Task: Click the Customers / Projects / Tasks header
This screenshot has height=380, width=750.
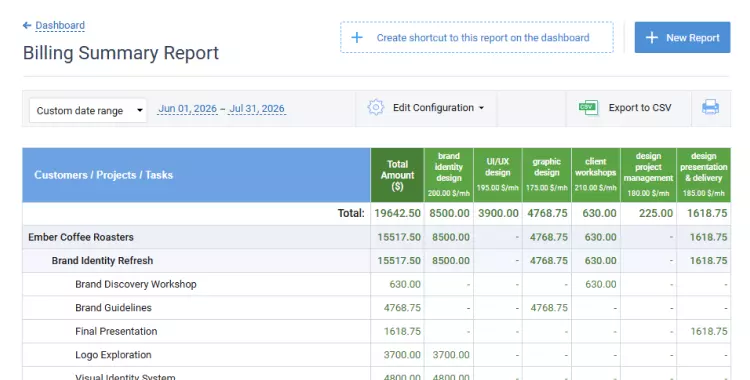Action: click(x=196, y=175)
